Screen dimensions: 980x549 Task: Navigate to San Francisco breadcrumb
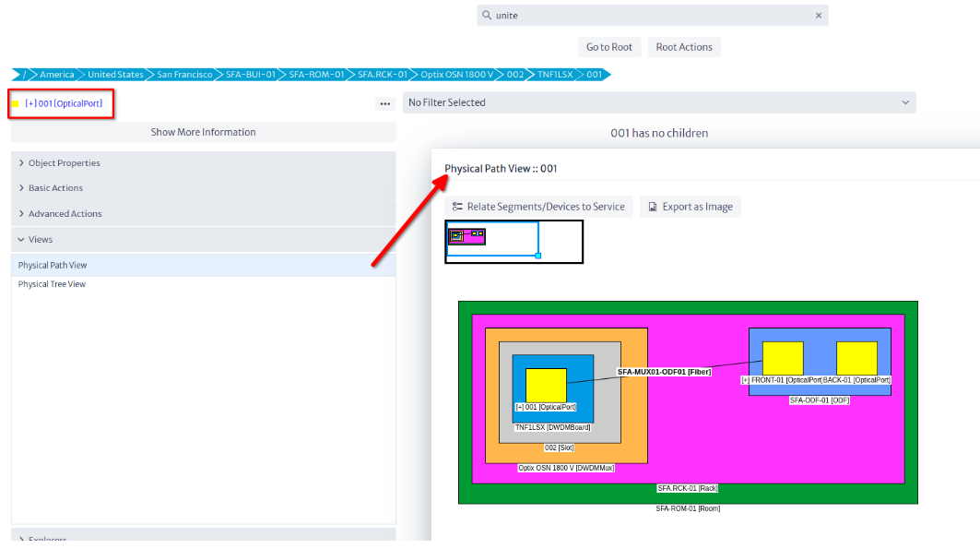tap(184, 75)
